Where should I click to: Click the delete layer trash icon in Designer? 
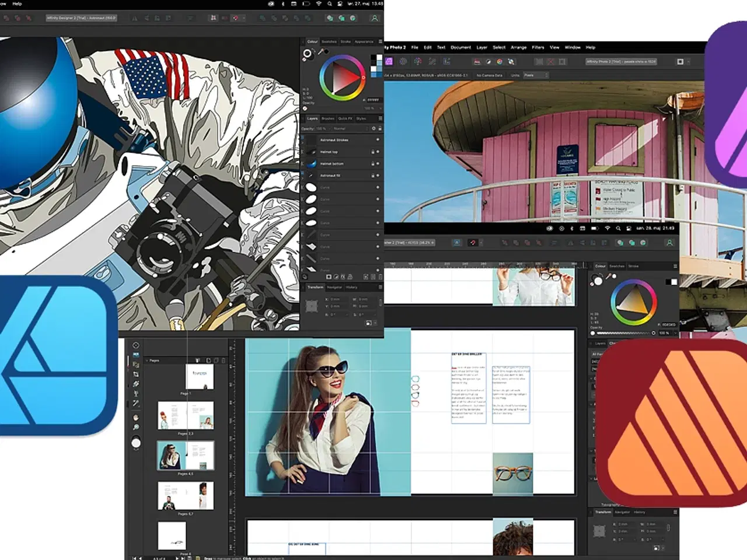coord(380,276)
